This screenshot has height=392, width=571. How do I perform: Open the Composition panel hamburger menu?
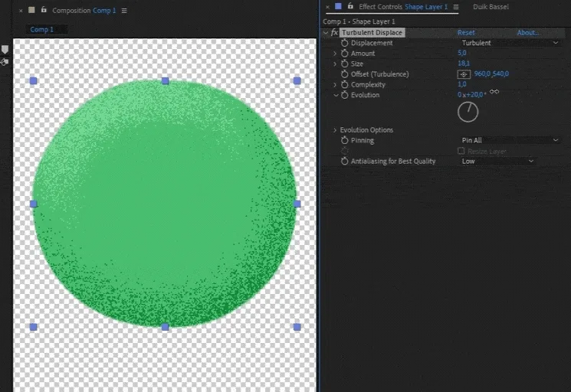click(x=125, y=11)
